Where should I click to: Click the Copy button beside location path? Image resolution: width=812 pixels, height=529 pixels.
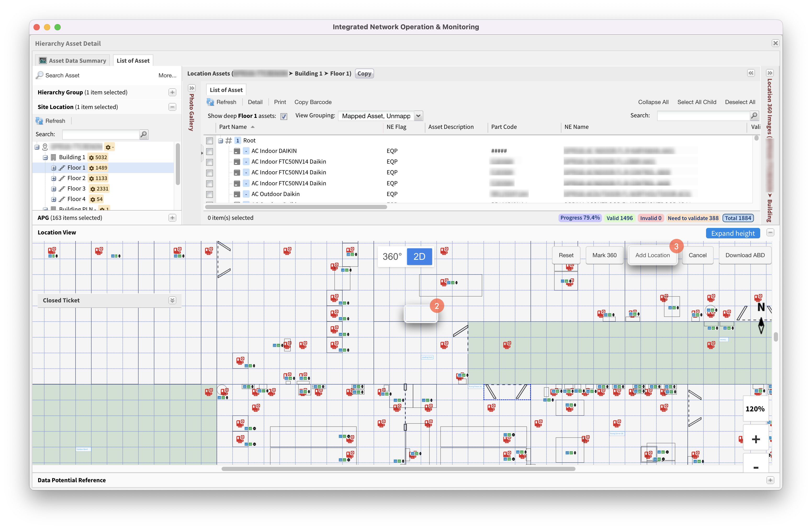tap(364, 73)
